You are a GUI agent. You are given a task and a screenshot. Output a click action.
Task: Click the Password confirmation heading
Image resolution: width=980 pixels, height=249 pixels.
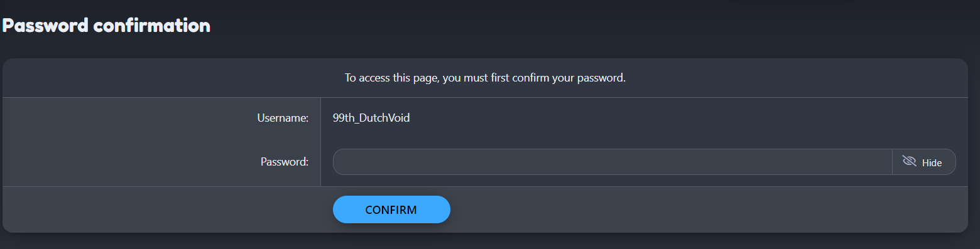106,26
